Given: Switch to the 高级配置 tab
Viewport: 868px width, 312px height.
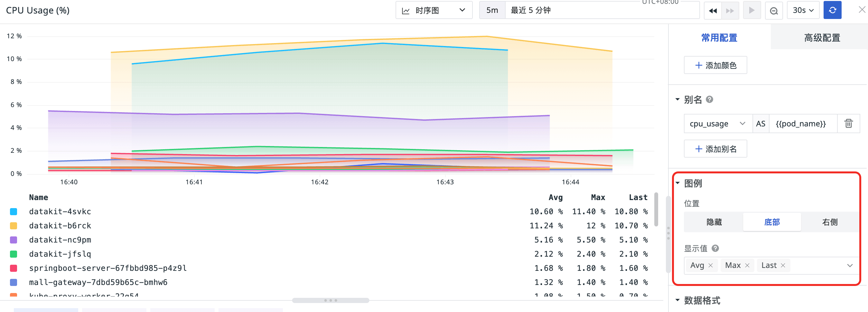Looking at the screenshot, I should pos(822,38).
